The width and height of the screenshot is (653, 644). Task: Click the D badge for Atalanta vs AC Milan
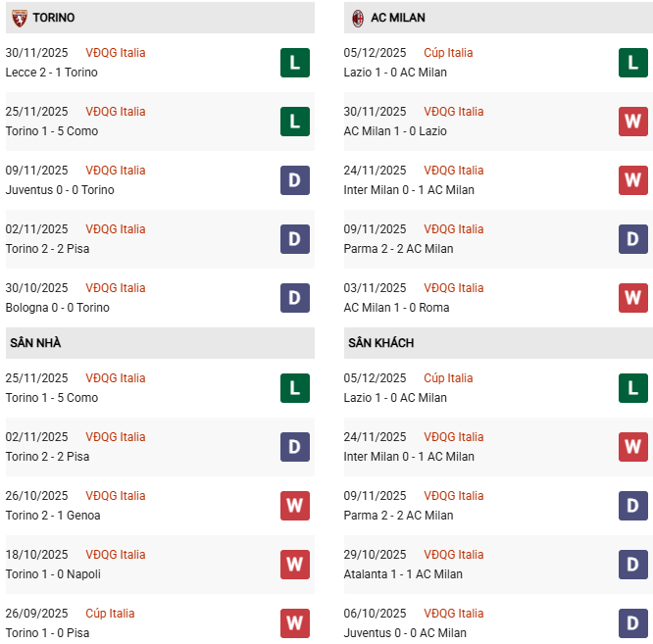632,565
